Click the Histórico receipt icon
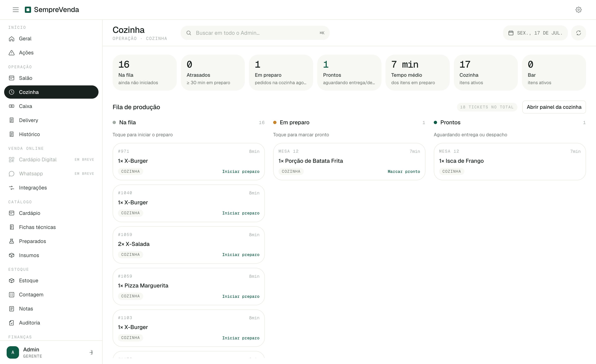This screenshot has height=364, width=596. point(12,134)
